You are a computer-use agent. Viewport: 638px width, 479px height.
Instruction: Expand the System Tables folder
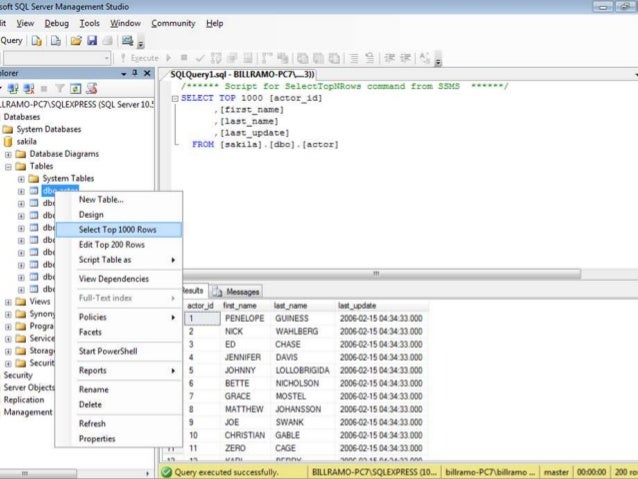tap(21, 178)
